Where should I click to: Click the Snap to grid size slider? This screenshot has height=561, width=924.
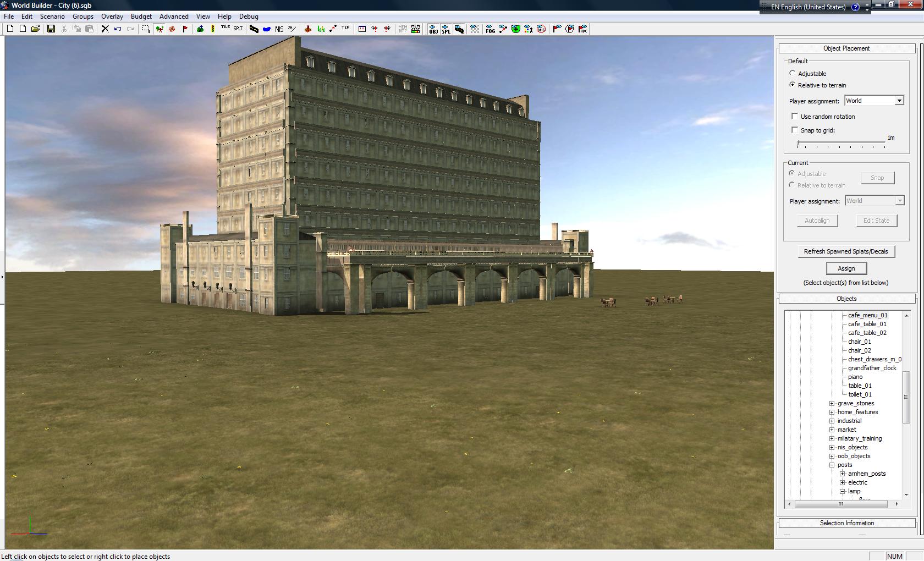pyautogui.click(x=842, y=144)
